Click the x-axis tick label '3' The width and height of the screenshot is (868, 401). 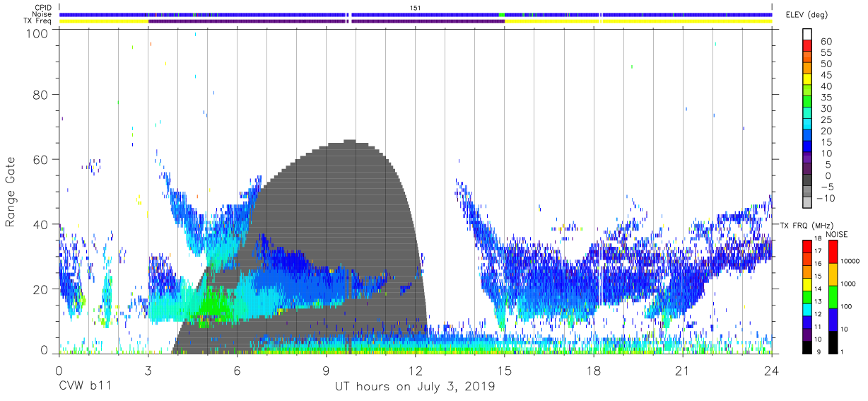(x=148, y=371)
